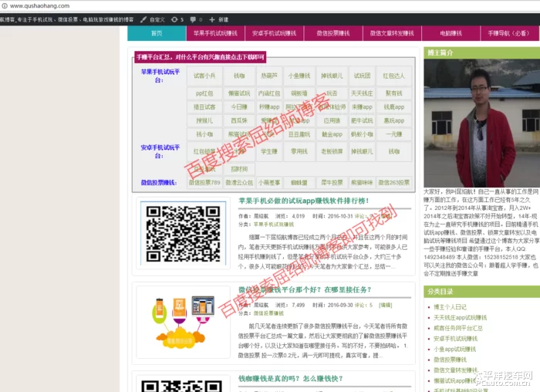
Task: Click the 自定义 paintbrush icon in admin bar
Action: pos(143,19)
